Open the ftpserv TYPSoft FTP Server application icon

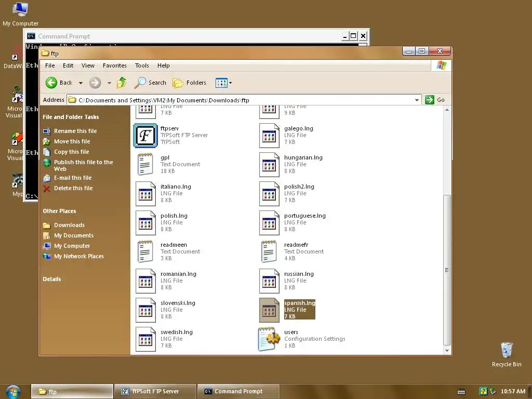point(145,136)
